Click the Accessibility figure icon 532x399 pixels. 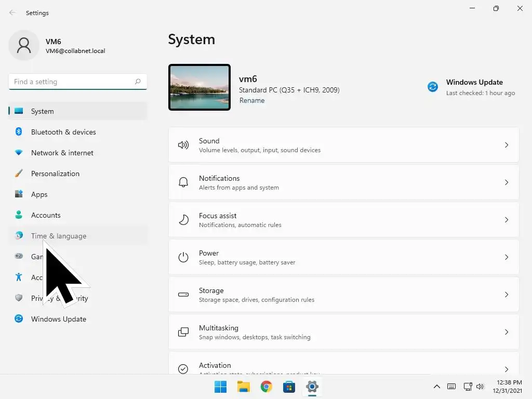(19, 277)
